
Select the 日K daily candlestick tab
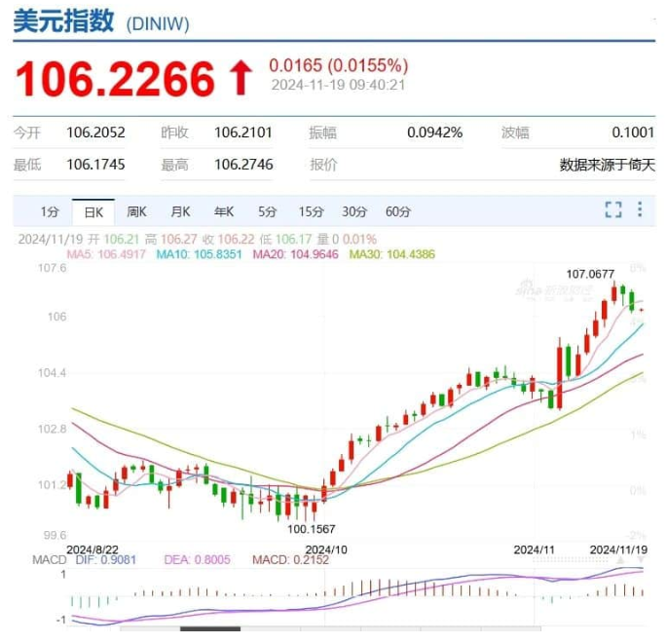(x=93, y=211)
